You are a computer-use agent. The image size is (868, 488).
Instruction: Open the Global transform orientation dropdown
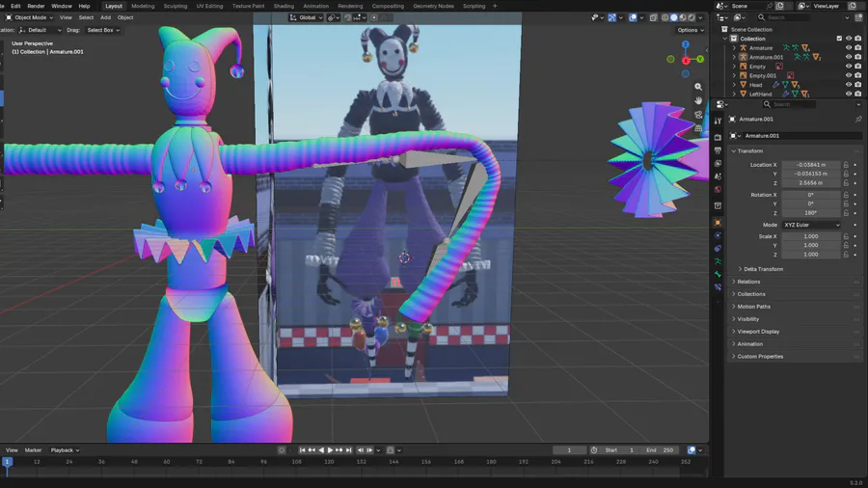[306, 17]
